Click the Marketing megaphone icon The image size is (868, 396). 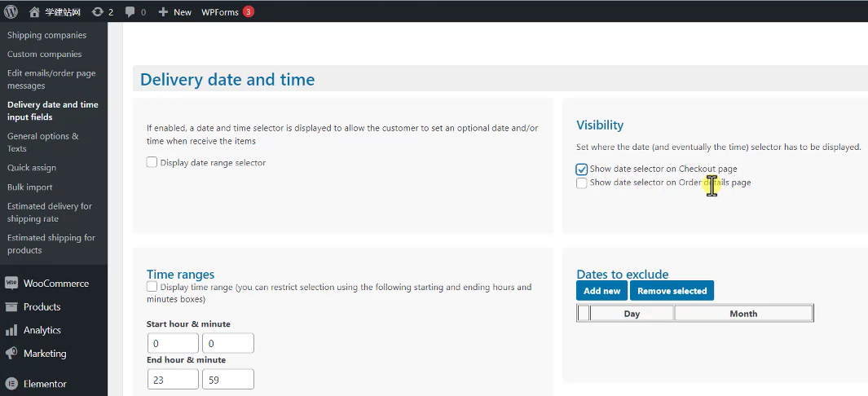tap(11, 354)
